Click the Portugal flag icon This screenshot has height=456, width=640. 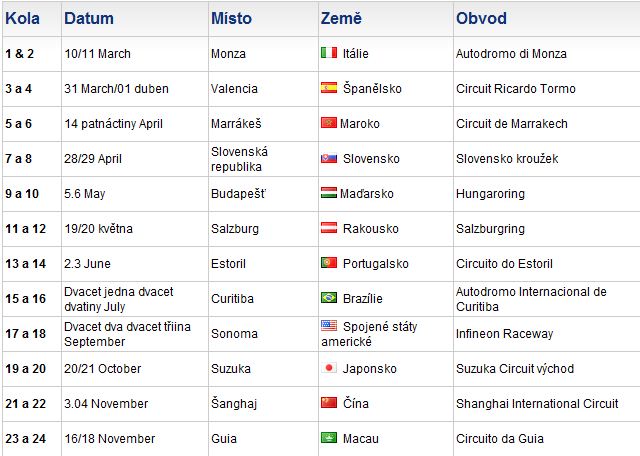pyautogui.click(x=329, y=263)
